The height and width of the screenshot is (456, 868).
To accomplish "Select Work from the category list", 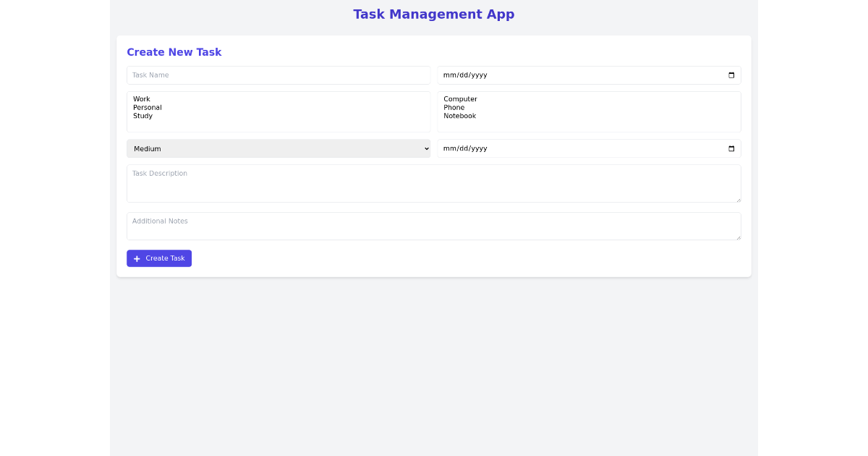I will pos(142,98).
